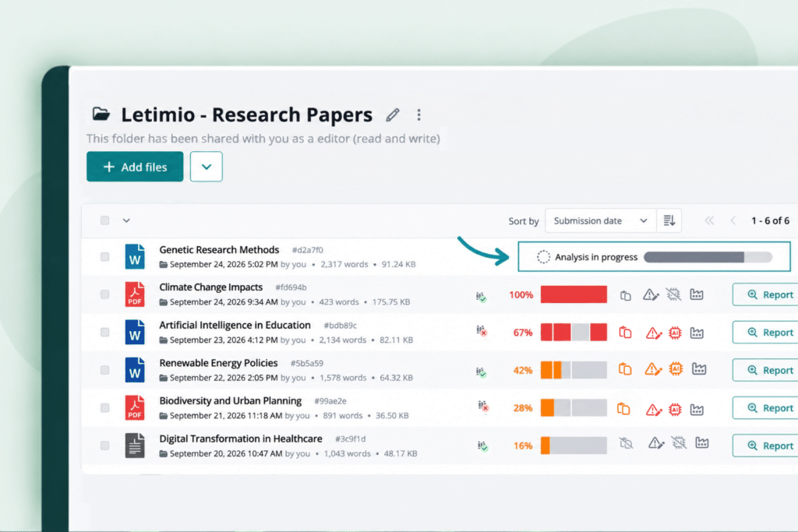Click the 42% orange similarity bar
Image resolution: width=798 pixels, height=532 pixels.
point(574,370)
